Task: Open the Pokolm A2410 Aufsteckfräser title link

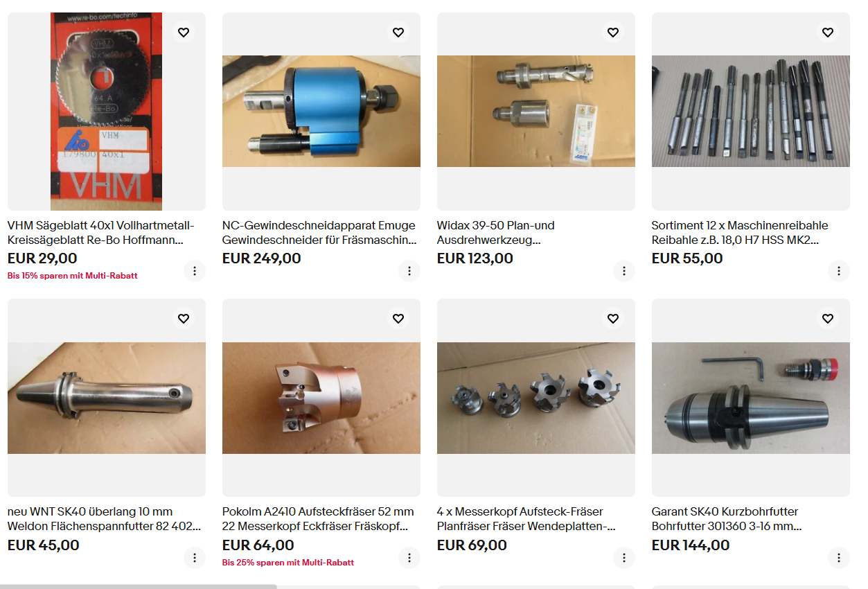Action: 318,519
